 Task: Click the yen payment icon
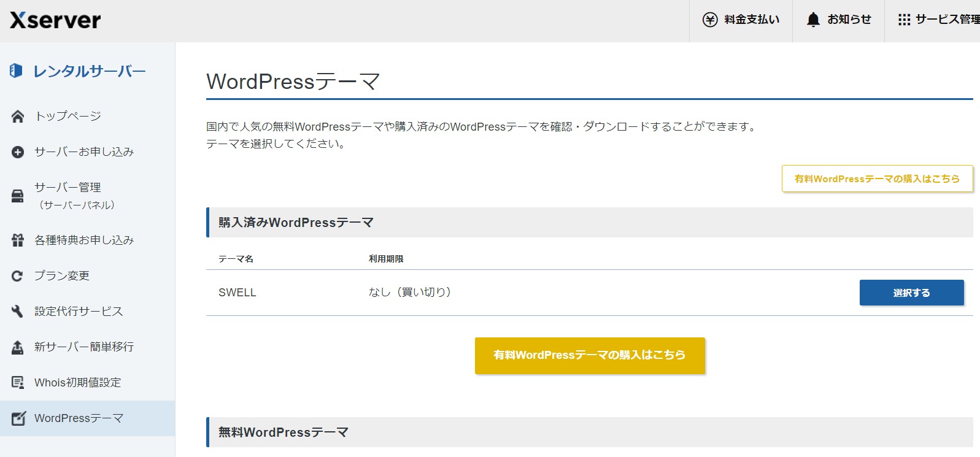click(710, 20)
